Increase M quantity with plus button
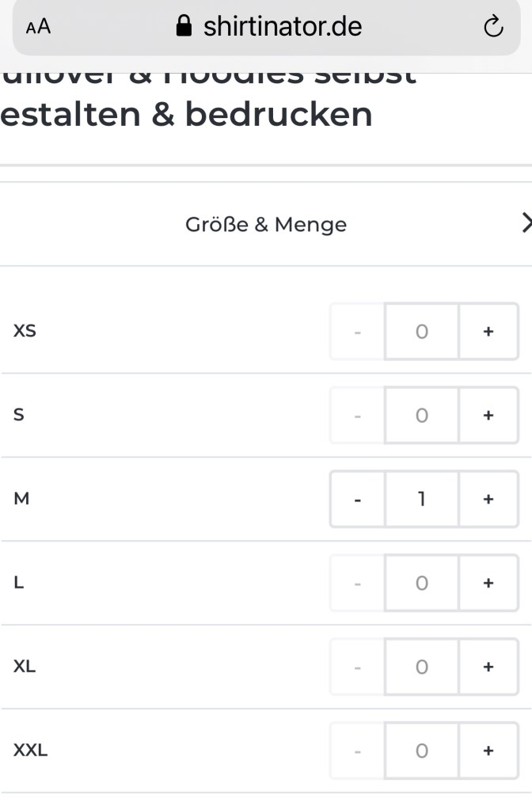The height and width of the screenshot is (810, 532). pyautogui.click(x=488, y=500)
